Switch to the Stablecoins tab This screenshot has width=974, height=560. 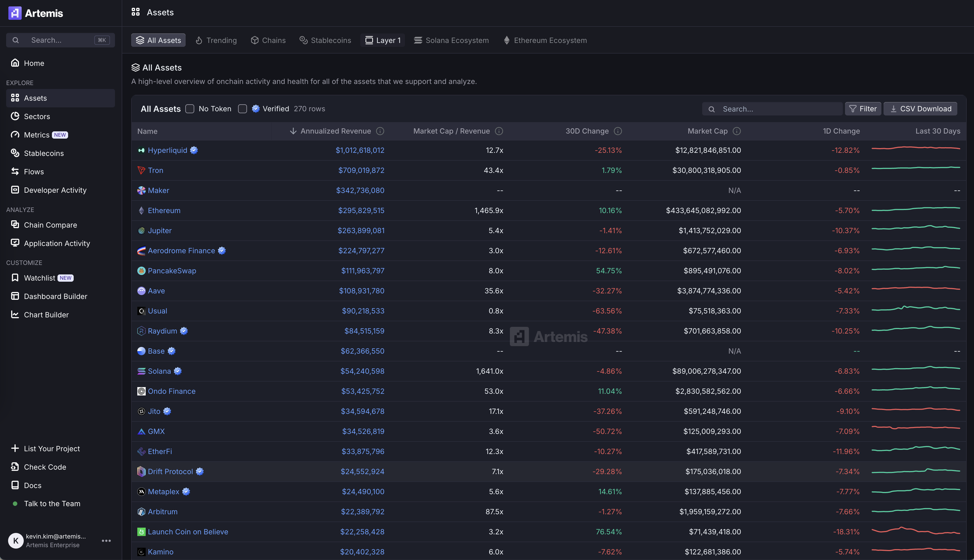tap(325, 40)
